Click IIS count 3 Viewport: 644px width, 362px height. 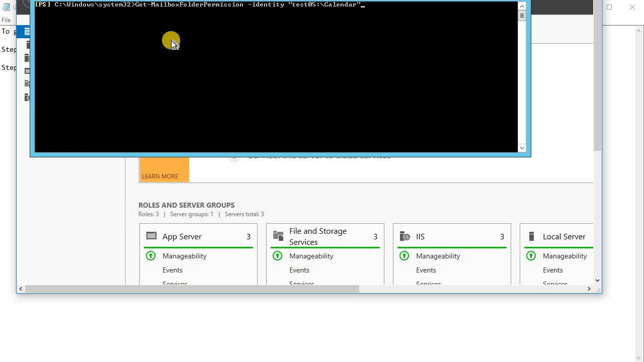coord(502,237)
